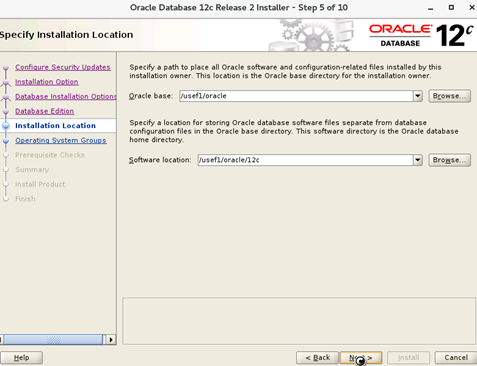
Task: Click the 'Finish' step text
Action: pos(25,199)
